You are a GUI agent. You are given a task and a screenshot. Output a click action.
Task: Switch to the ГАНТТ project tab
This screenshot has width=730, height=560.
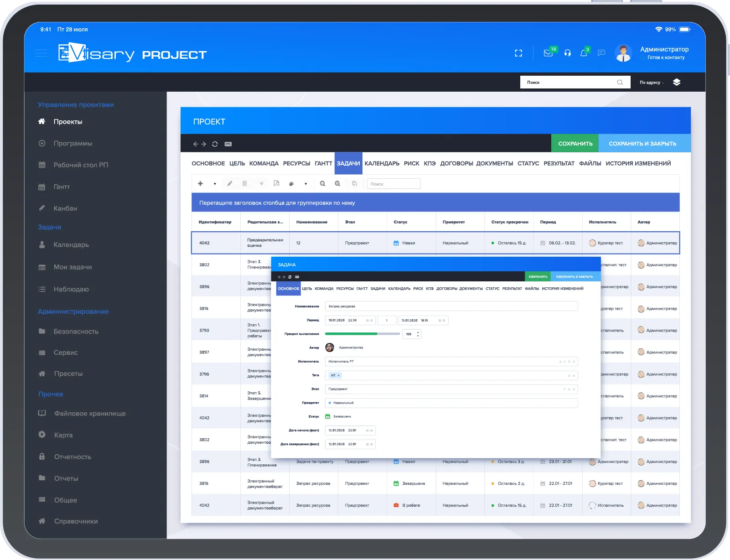(323, 163)
